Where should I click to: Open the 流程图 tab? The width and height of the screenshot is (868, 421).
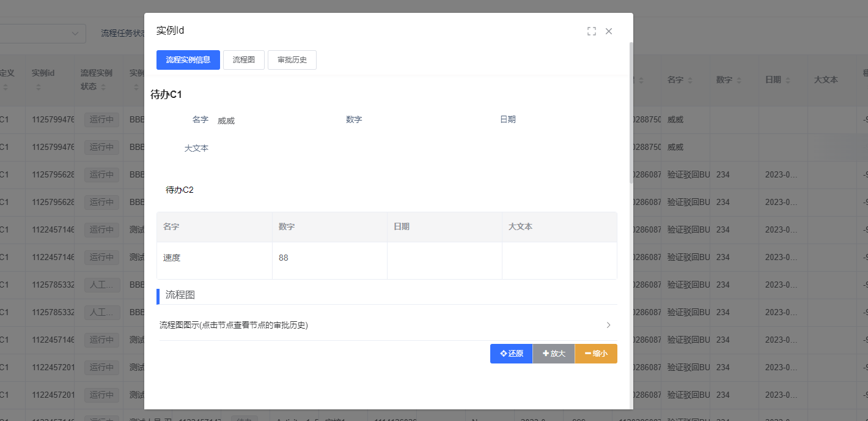coord(243,60)
